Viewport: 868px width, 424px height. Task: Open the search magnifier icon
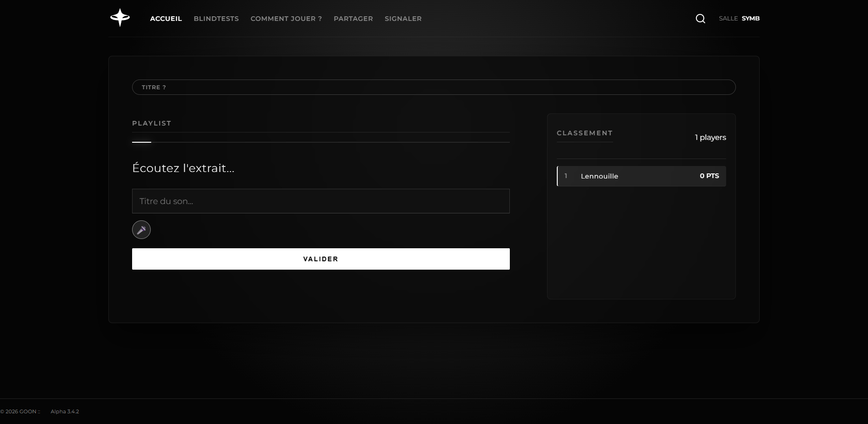[700, 19]
